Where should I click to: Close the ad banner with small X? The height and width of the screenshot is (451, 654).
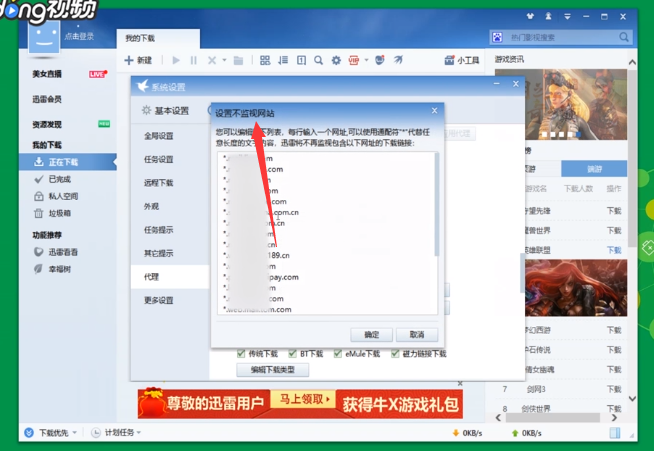460,383
